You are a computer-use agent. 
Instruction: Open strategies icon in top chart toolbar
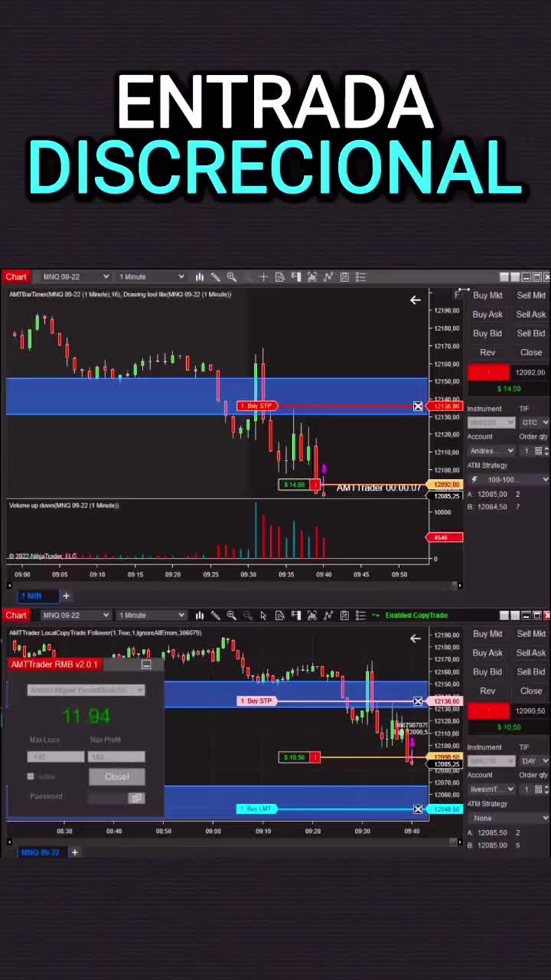point(328,277)
